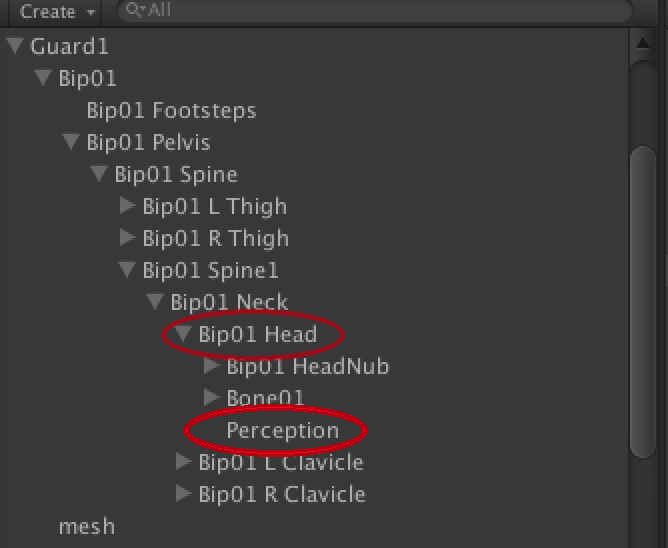668x548 pixels.
Task: Click the hierarchy vertical scrollbar
Action: coord(644,300)
